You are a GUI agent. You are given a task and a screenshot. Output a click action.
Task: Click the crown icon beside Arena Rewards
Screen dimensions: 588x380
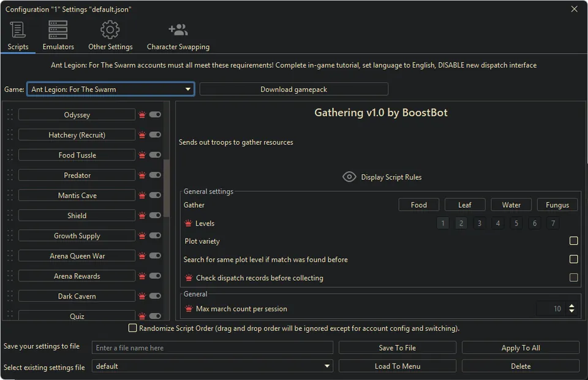(x=142, y=276)
